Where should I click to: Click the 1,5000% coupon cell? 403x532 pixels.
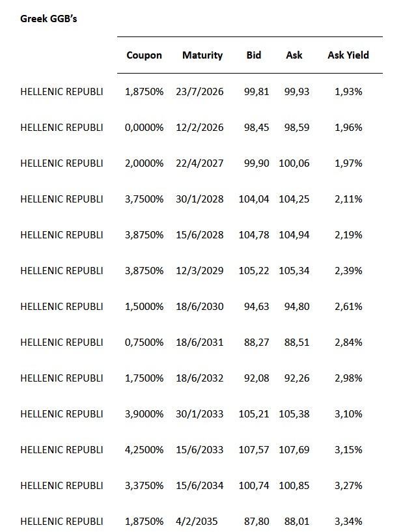click(x=144, y=307)
